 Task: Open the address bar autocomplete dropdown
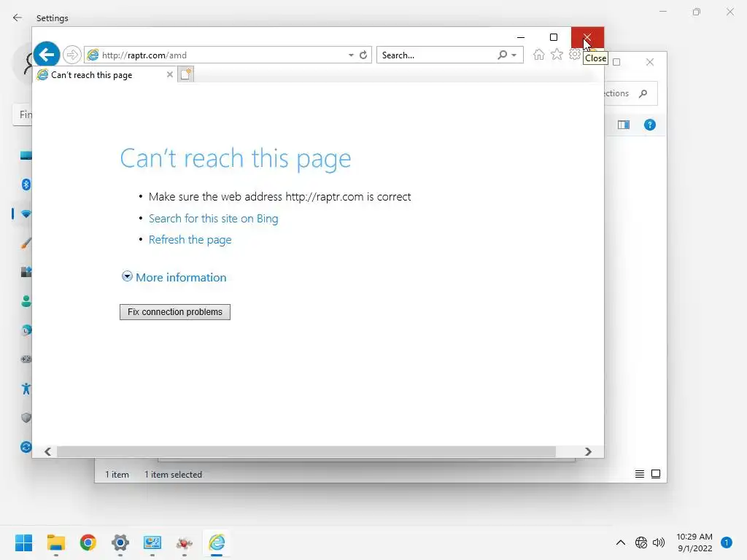pyautogui.click(x=351, y=55)
